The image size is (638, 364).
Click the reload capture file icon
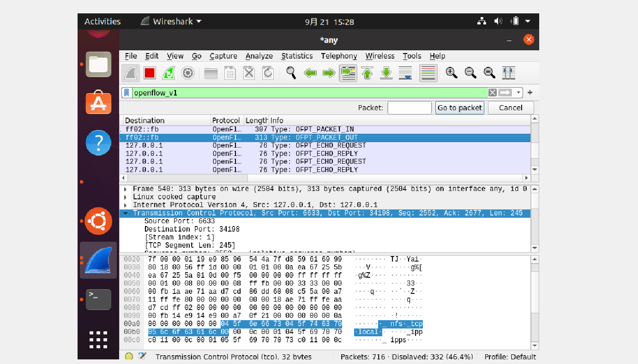[x=268, y=73]
